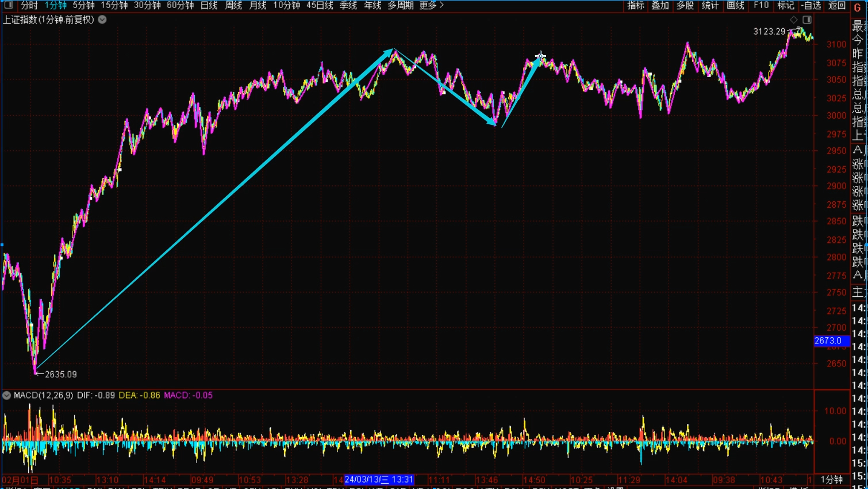Screen dimensions: 868x489
Task: Switch to 季线 quarterly chart
Action: pyautogui.click(x=348, y=5)
